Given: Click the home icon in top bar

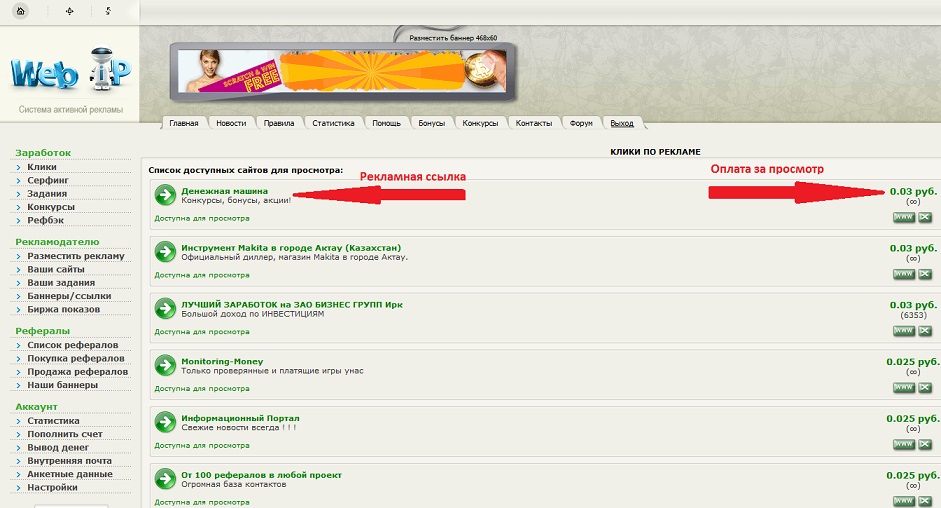Looking at the screenshot, I should point(22,11).
